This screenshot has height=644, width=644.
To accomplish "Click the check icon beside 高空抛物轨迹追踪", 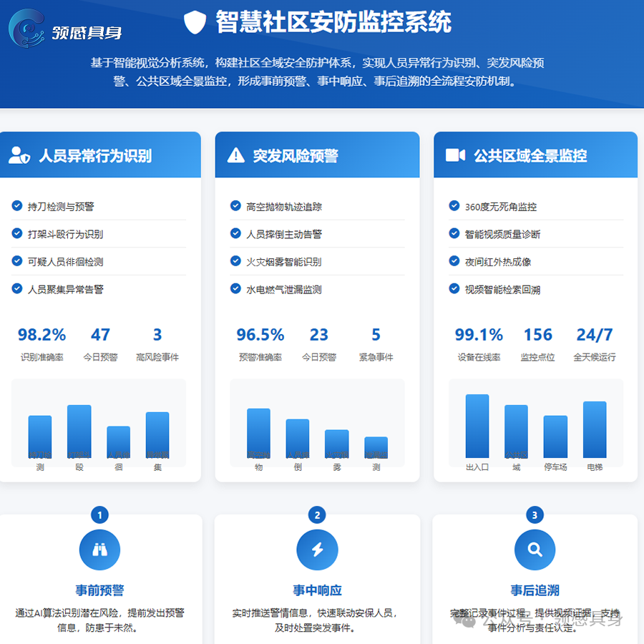I will coord(235,205).
